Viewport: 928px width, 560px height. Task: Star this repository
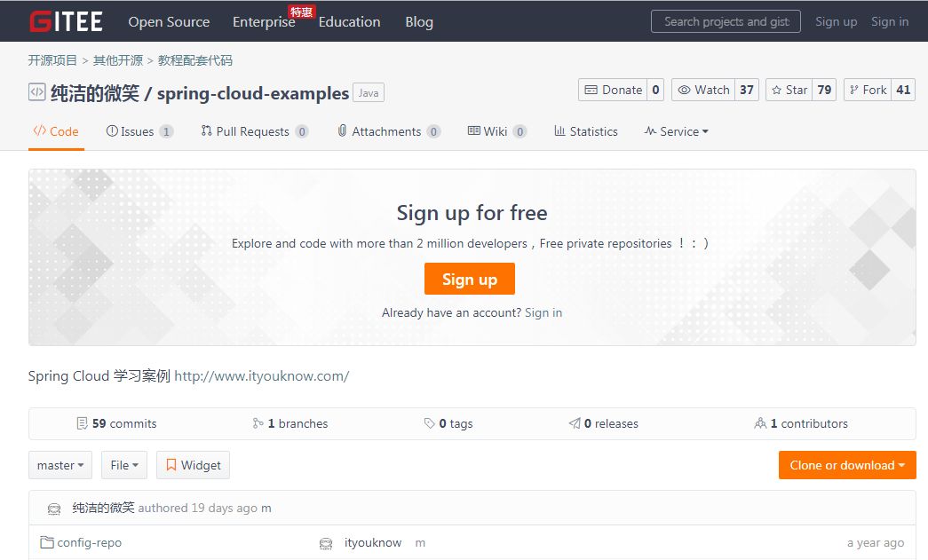click(789, 90)
